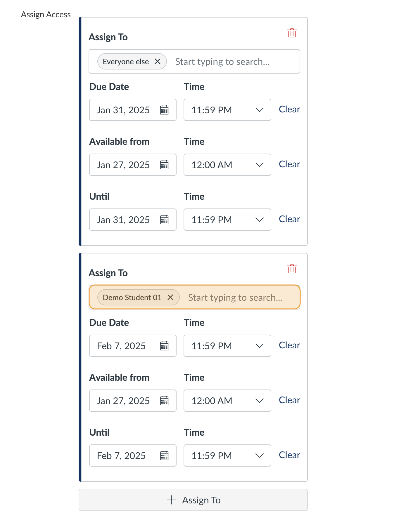Viewport: 418px width, 532px height.
Task: Expand the 12:00 AM Available from time selector
Action: 260,165
